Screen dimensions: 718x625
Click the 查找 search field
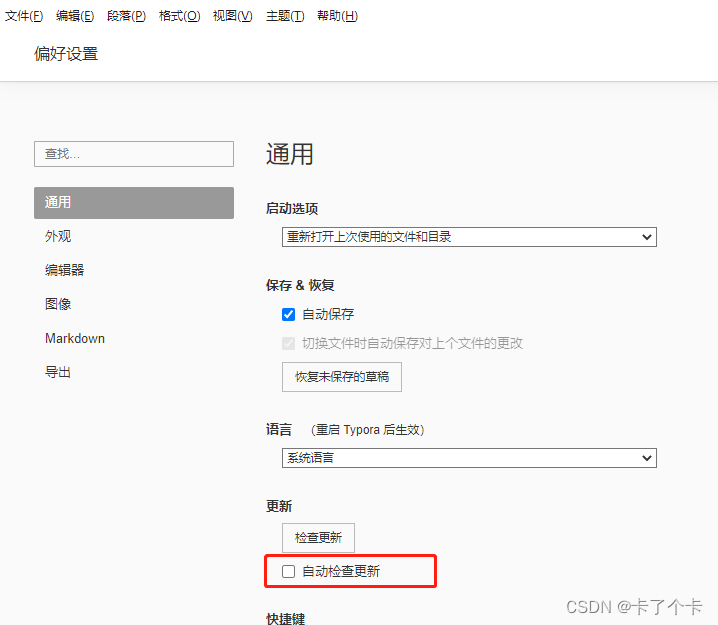(134, 154)
